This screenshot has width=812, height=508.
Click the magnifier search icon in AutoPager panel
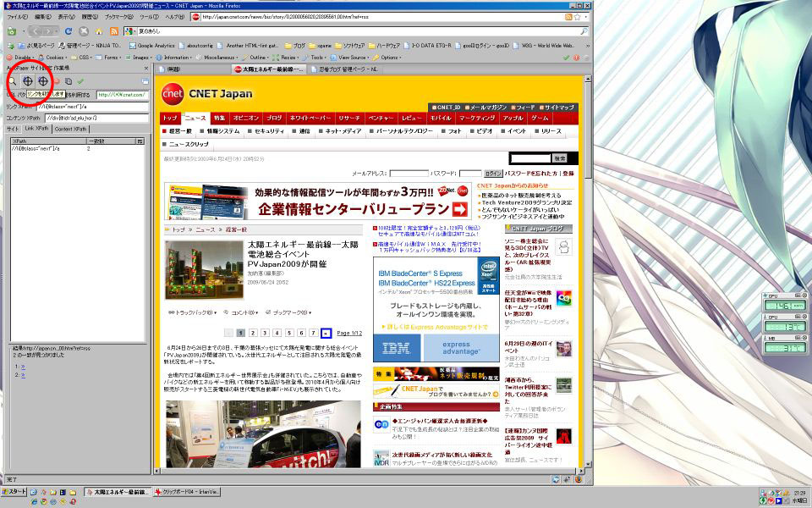tap(13, 81)
